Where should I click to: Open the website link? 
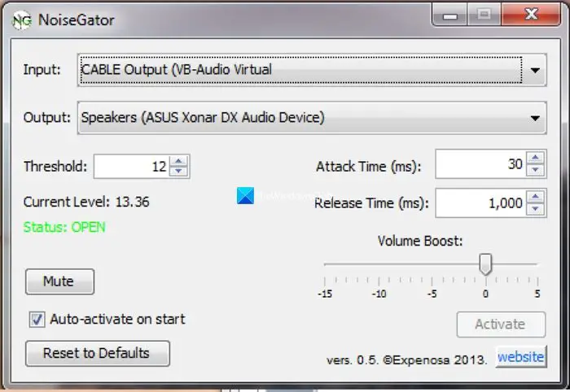pyautogui.click(x=520, y=357)
